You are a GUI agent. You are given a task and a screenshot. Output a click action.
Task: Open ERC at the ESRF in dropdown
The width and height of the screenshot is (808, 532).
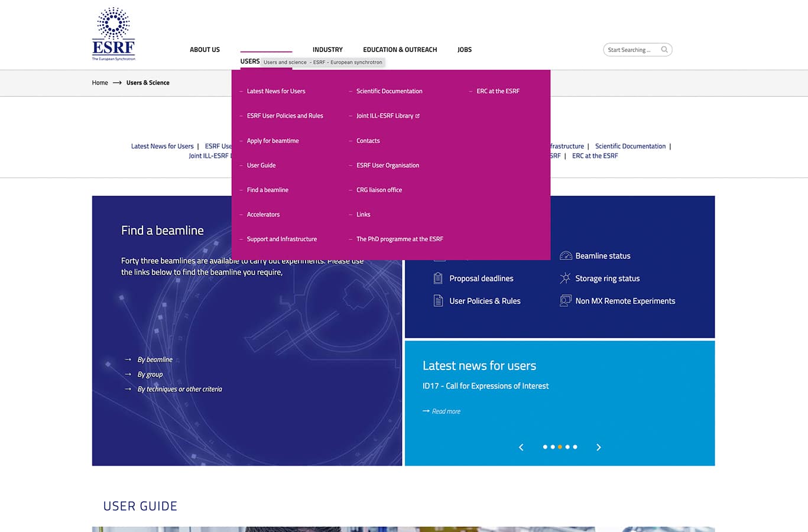(498, 91)
